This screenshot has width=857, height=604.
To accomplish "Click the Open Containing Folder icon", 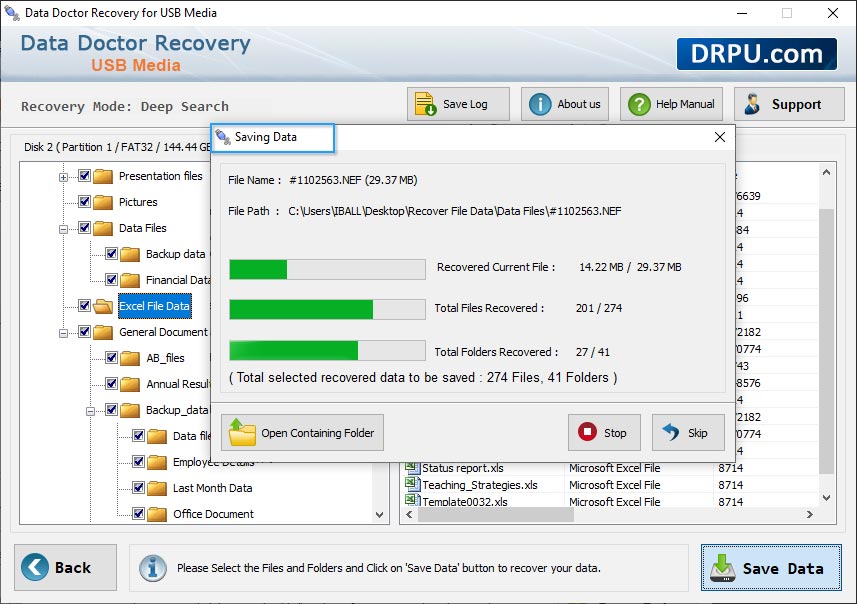I will click(x=242, y=432).
